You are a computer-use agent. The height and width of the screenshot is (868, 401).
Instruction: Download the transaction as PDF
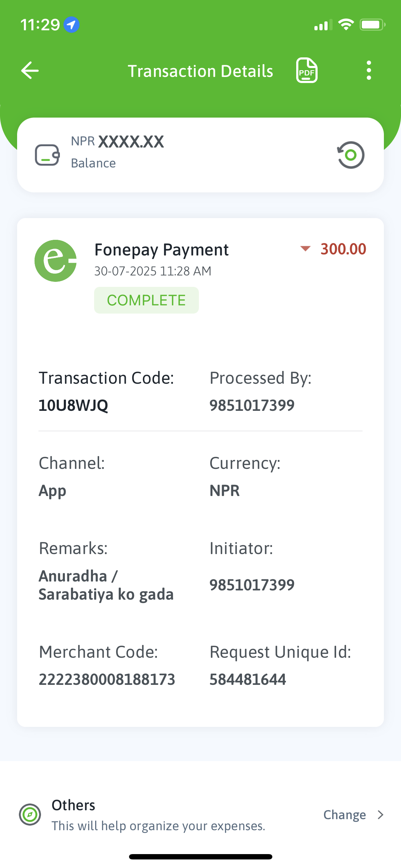307,70
